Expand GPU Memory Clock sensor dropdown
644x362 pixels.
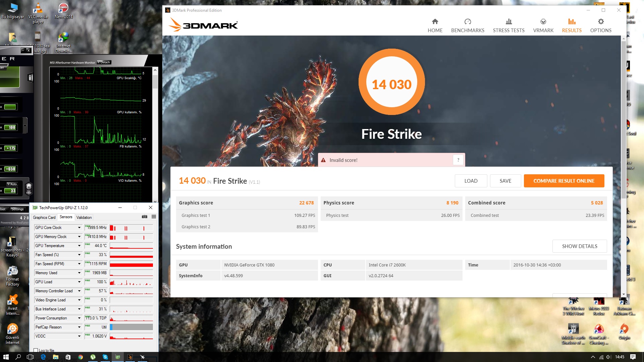(x=79, y=237)
